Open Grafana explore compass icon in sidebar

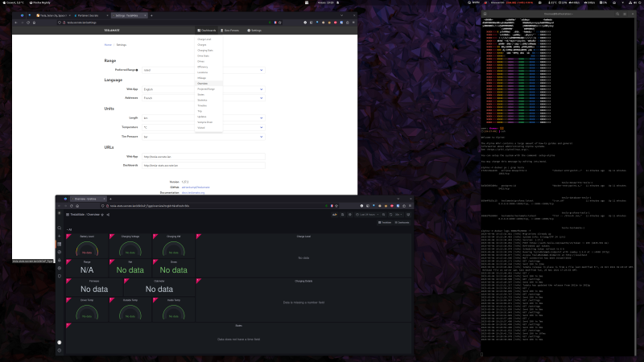(59, 252)
